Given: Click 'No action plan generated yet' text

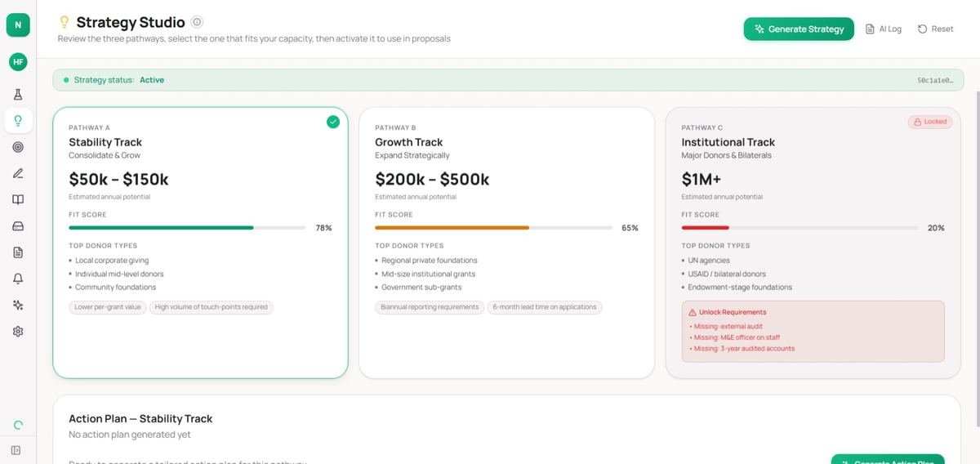Looking at the screenshot, I should [130, 435].
